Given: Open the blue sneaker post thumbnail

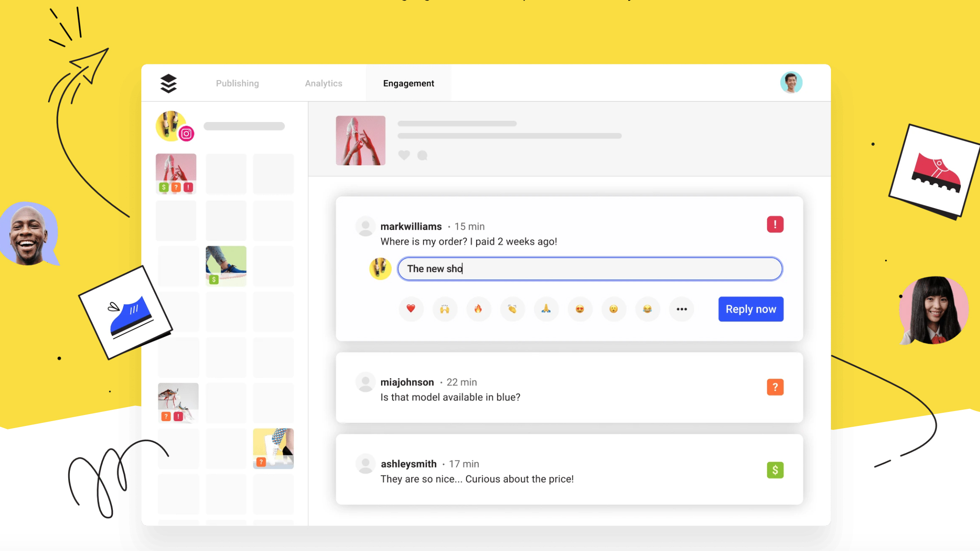Looking at the screenshot, I should click(226, 265).
